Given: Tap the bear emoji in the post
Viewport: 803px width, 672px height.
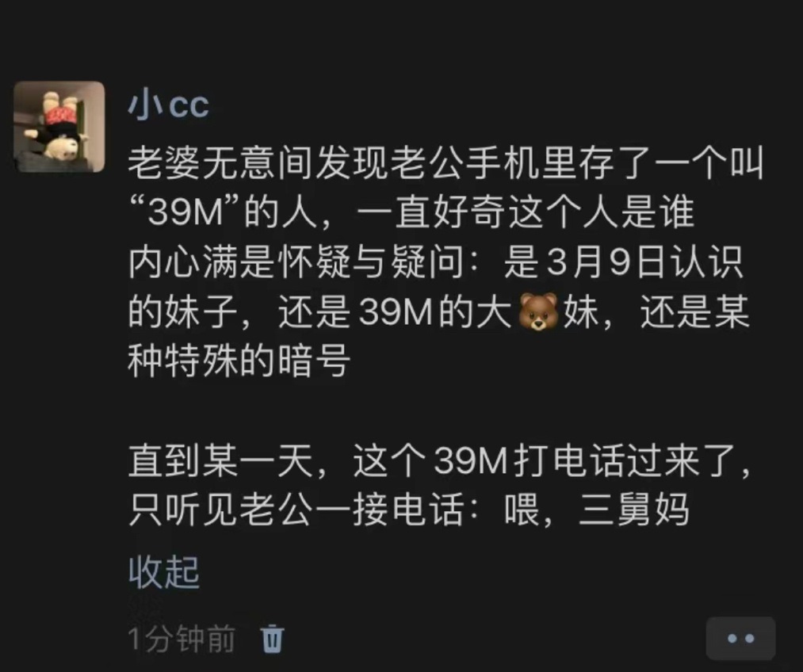Looking at the screenshot, I should (x=537, y=311).
